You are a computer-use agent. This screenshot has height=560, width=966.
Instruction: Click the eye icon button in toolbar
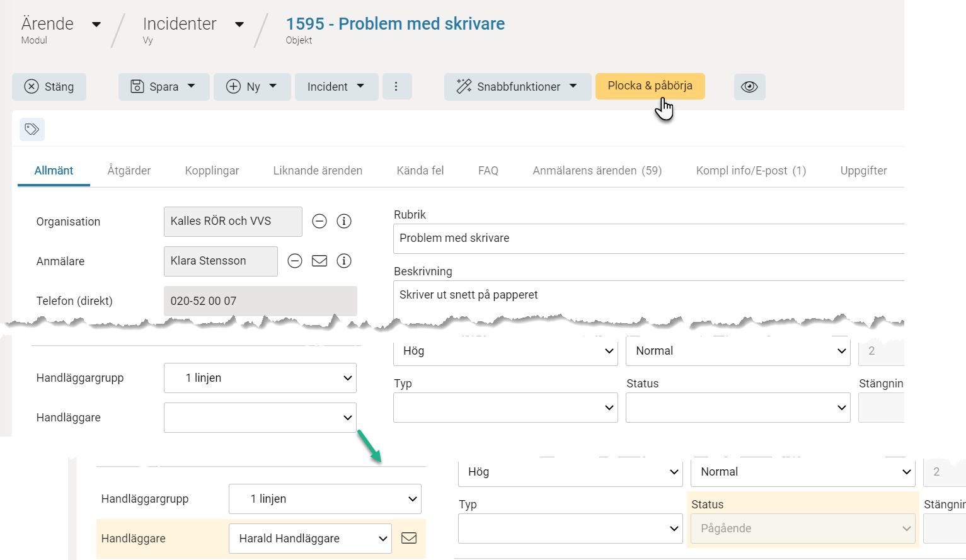click(x=749, y=87)
